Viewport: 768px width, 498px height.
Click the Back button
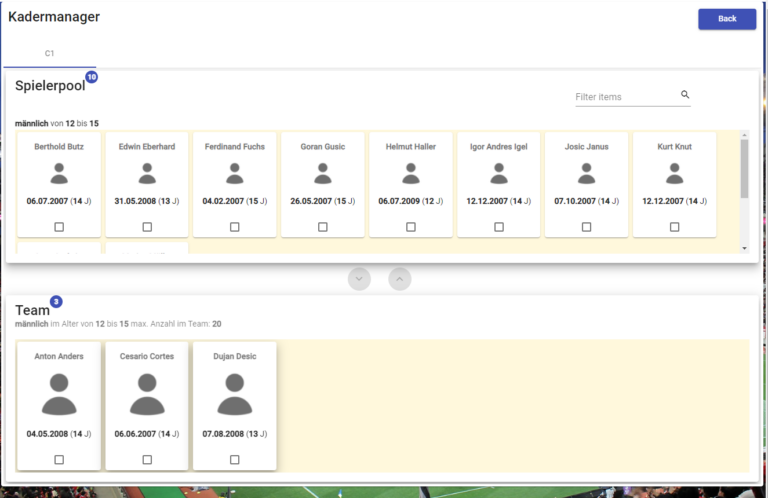pyautogui.click(x=726, y=19)
